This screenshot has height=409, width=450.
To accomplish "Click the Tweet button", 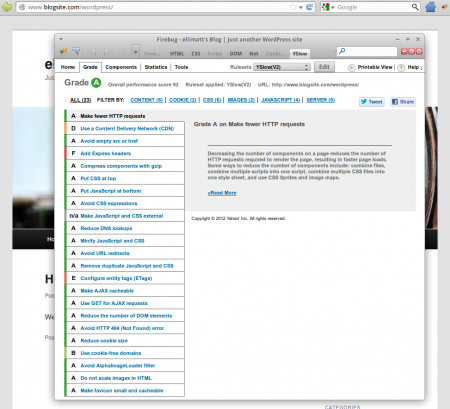I will coord(372,102).
